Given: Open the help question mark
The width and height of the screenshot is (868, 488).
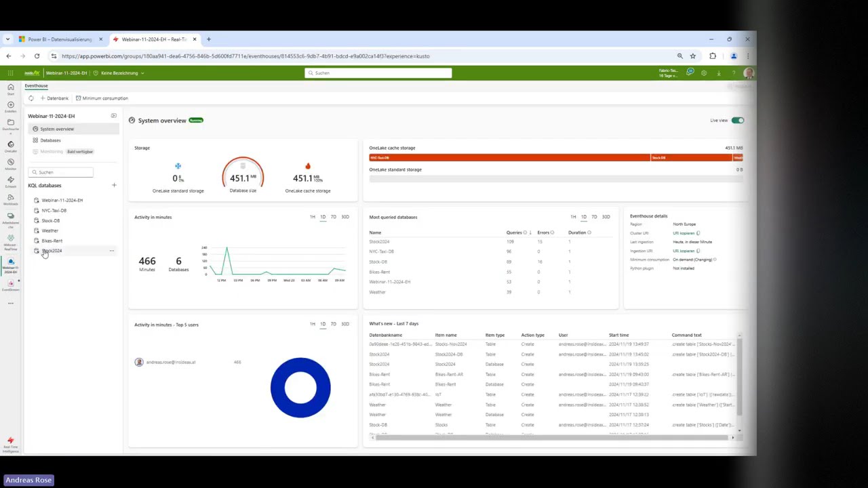Looking at the screenshot, I should pyautogui.click(x=734, y=73).
